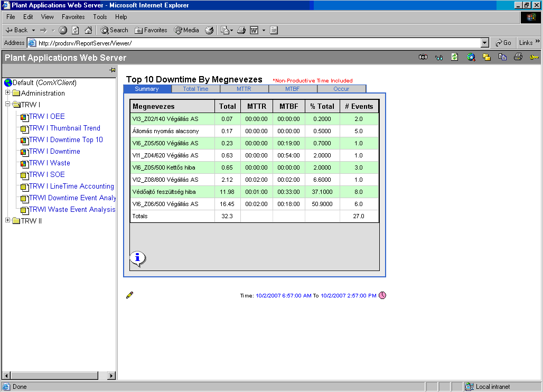Switch to the MTTR tab

[244, 89]
